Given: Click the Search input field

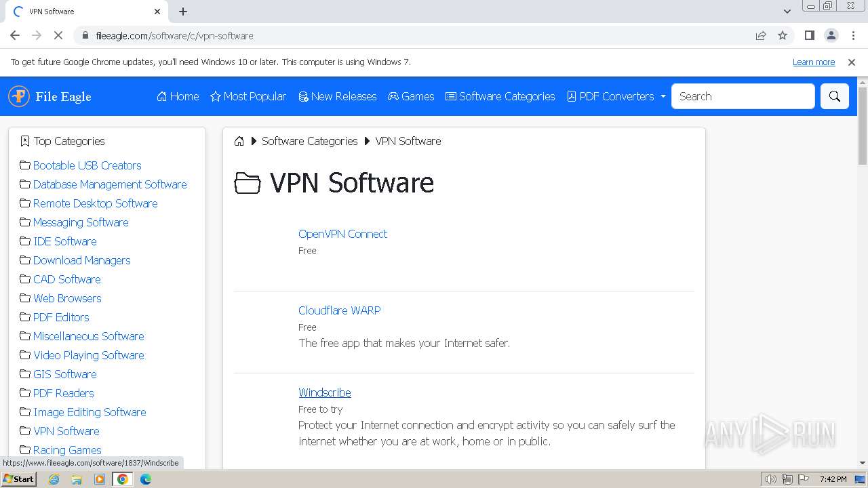Looking at the screenshot, I should (743, 96).
